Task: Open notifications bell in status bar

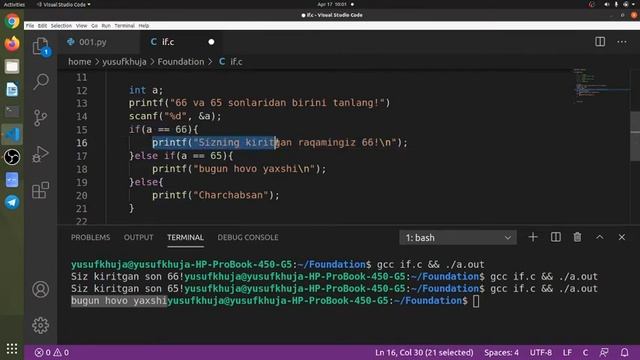Action: (x=624, y=352)
